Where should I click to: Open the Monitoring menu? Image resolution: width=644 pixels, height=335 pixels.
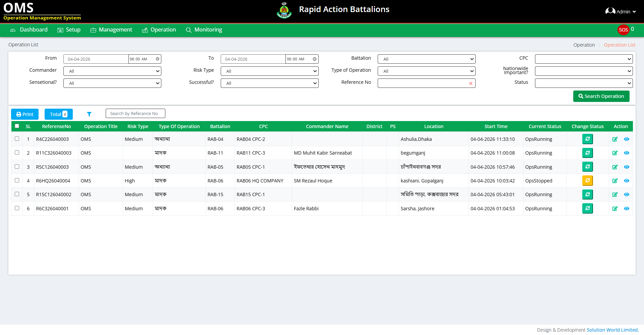[x=204, y=30]
